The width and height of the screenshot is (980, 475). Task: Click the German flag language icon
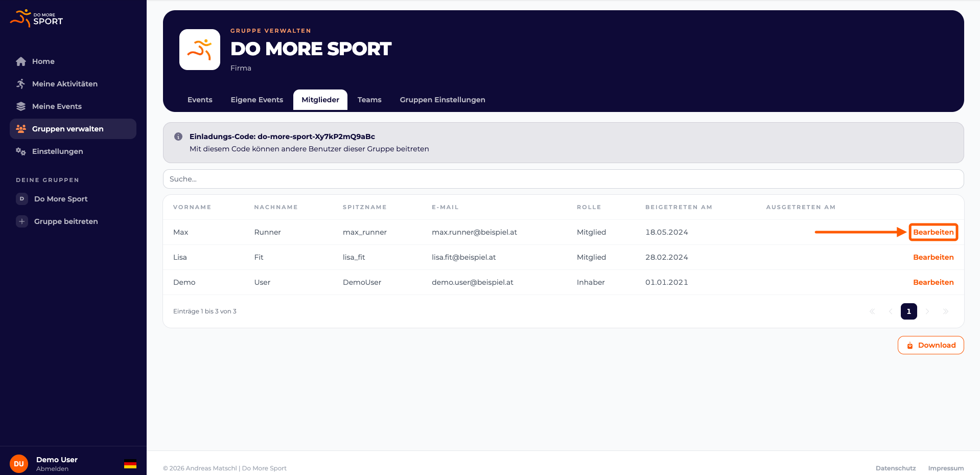point(130,464)
